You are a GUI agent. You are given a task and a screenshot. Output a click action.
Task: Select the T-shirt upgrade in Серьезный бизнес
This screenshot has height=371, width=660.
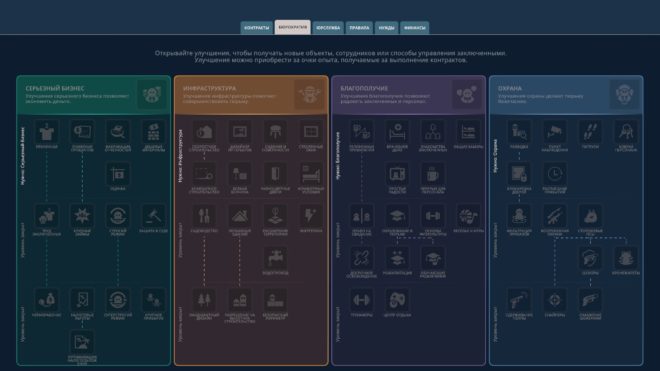coord(46,132)
